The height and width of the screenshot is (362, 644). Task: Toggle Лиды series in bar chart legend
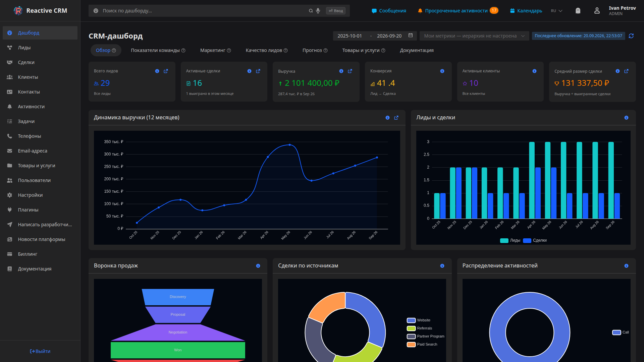[510, 240]
